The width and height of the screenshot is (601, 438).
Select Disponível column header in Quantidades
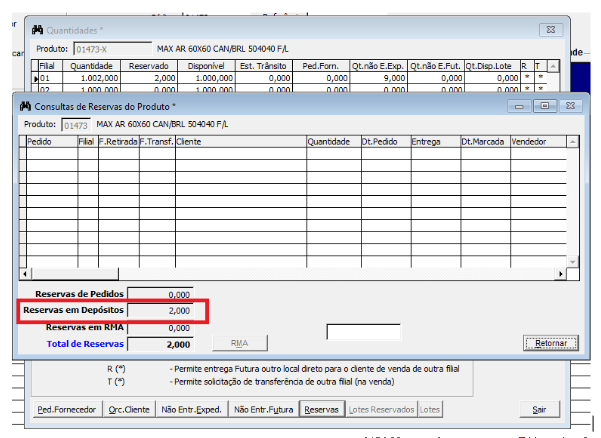click(x=207, y=66)
